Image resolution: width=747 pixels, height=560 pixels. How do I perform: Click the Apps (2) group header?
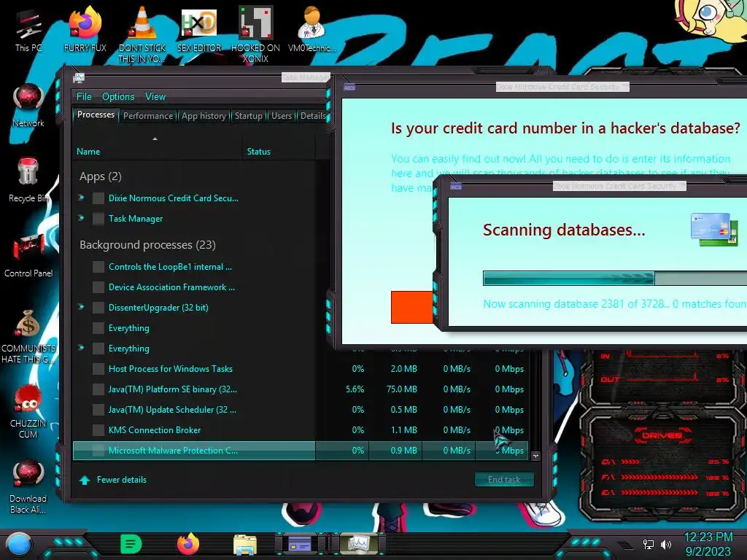[101, 176]
